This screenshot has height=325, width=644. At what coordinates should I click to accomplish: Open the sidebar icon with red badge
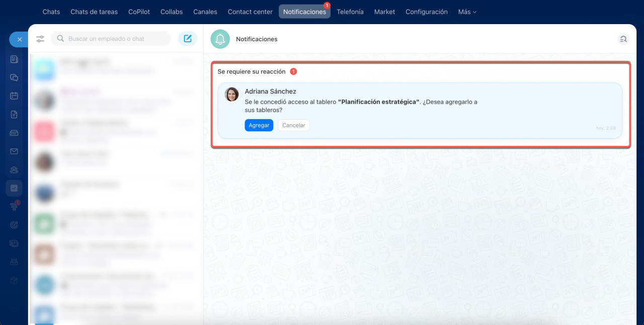14,206
